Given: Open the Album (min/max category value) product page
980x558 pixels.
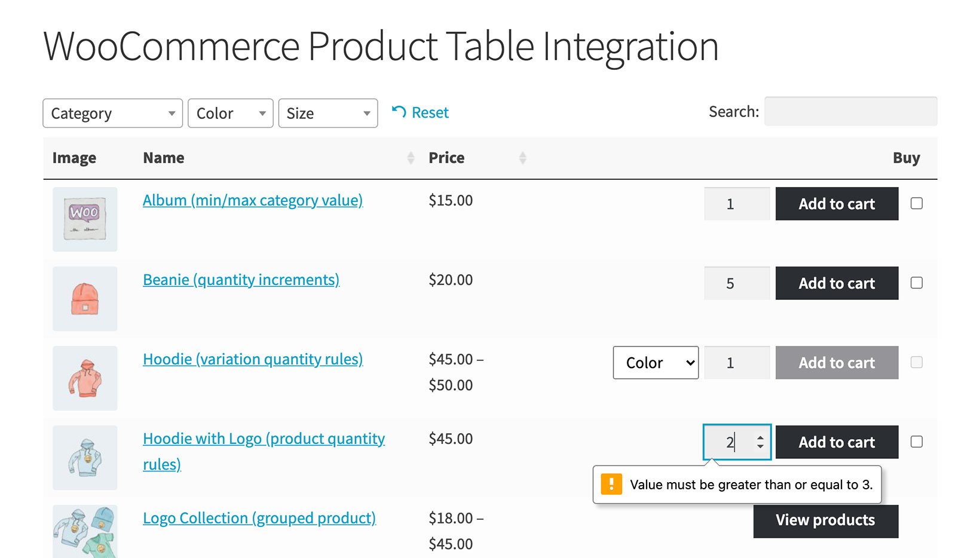Looking at the screenshot, I should click(252, 200).
